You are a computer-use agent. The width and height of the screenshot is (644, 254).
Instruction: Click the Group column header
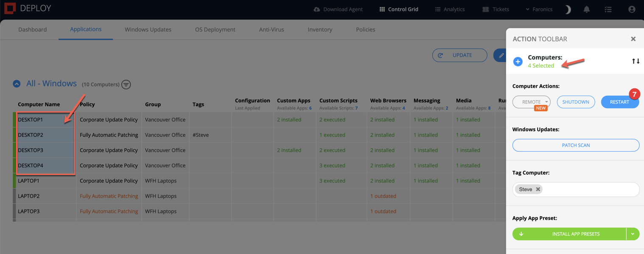click(x=153, y=104)
